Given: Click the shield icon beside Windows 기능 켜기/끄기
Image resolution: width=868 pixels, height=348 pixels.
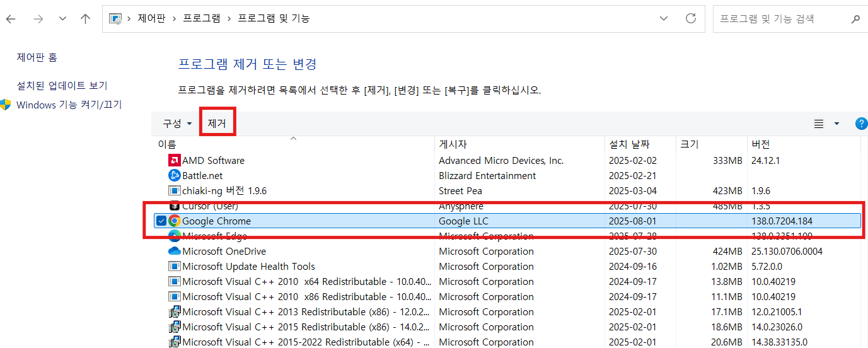Looking at the screenshot, I should click(6, 105).
